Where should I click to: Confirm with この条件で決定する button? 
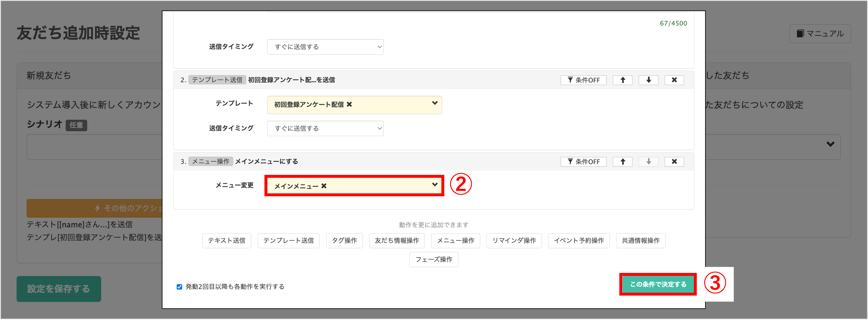pos(658,285)
